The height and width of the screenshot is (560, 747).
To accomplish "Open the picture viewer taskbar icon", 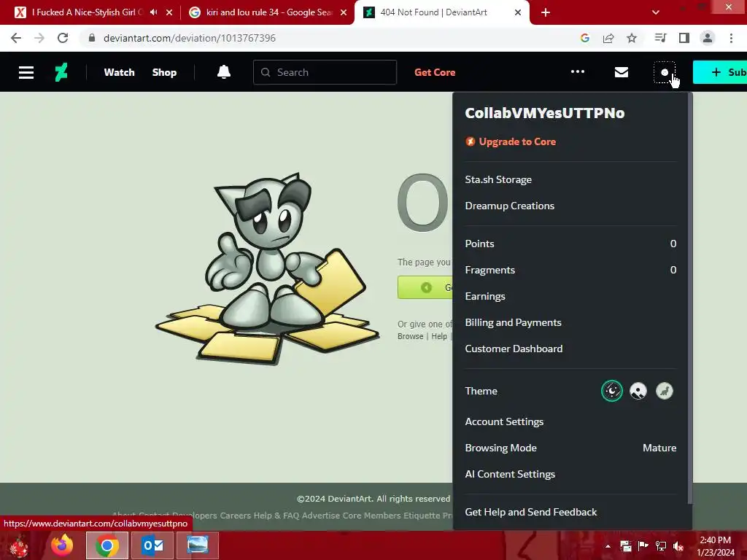I will tap(198, 545).
